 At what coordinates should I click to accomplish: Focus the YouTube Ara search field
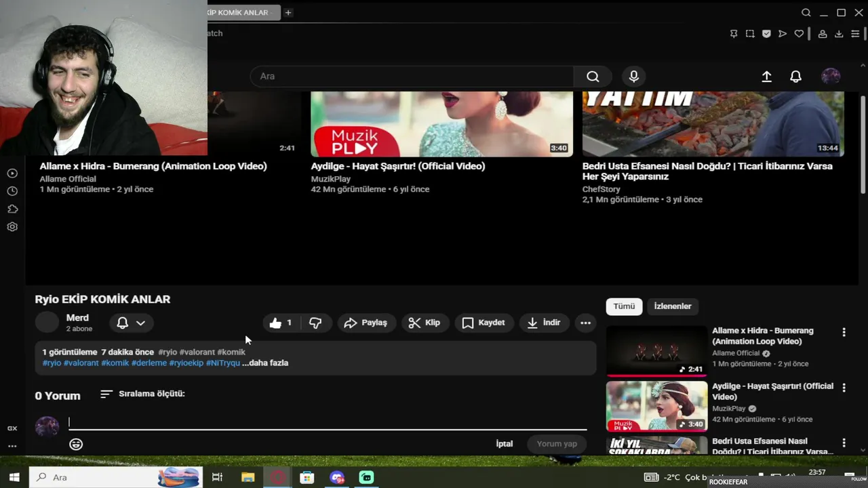pyautogui.click(x=412, y=77)
